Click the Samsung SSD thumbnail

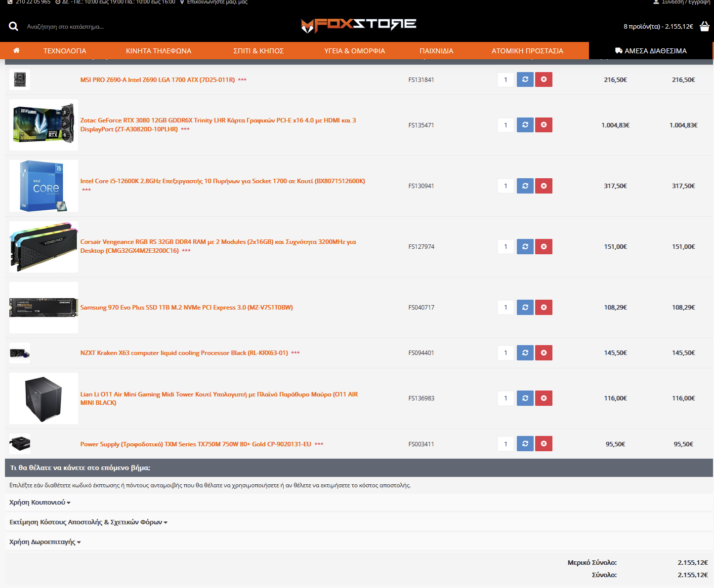[x=43, y=307]
